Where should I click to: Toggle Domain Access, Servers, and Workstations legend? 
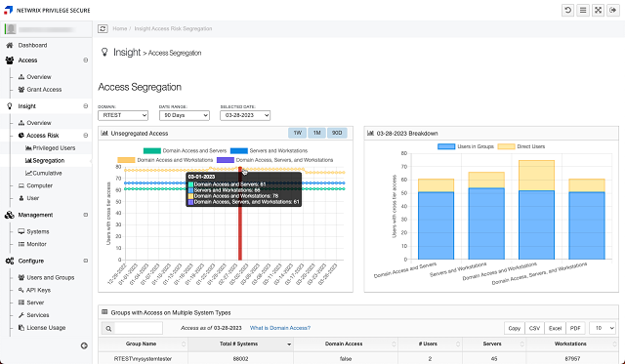[275, 160]
